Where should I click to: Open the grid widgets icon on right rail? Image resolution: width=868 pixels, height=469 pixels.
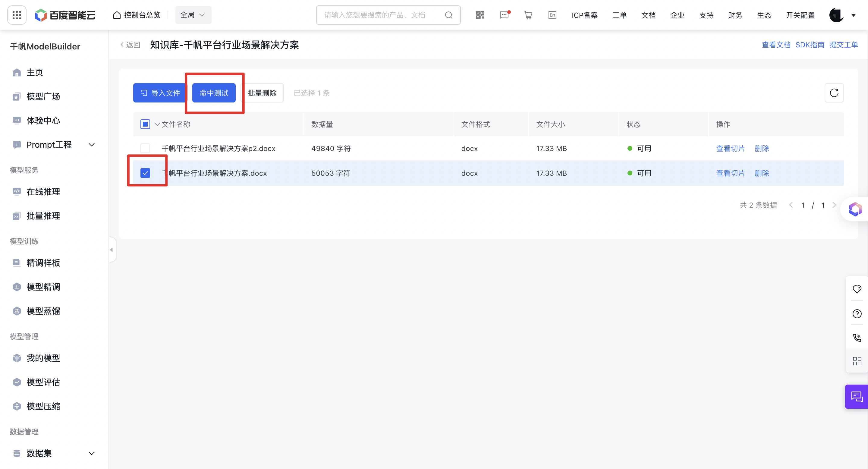pyautogui.click(x=857, y=361)
